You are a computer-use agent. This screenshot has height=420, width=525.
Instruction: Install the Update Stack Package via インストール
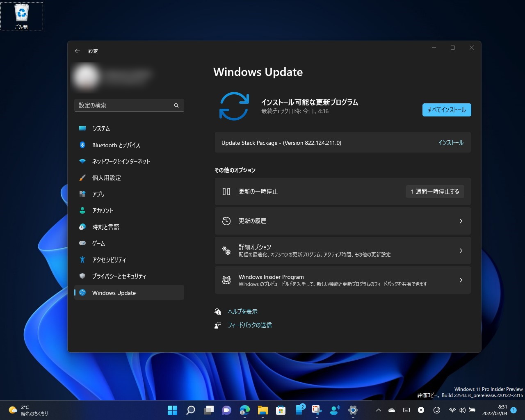pos(450,143)
